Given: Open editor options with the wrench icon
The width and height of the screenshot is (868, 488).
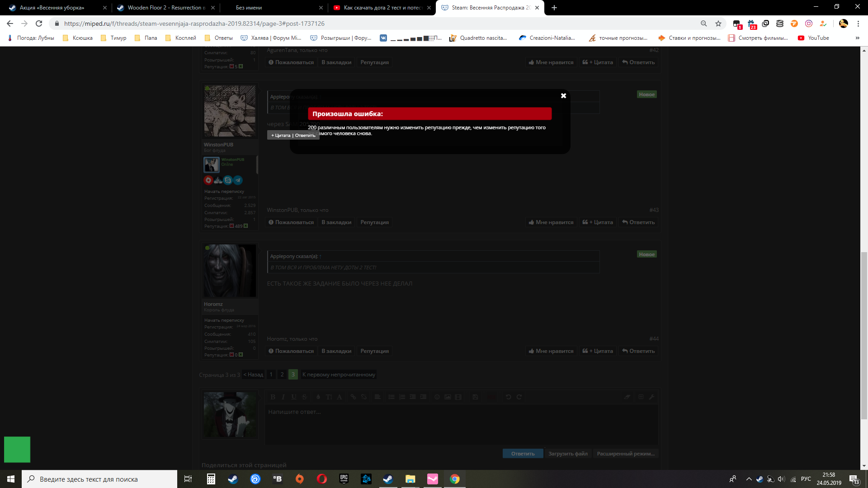Looking at the screenshot, I should click(651, 397).
